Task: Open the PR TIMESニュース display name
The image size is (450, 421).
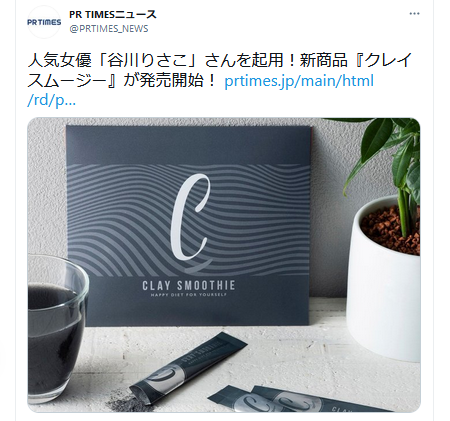Action: pyautogui.click(x=113, y=15)
